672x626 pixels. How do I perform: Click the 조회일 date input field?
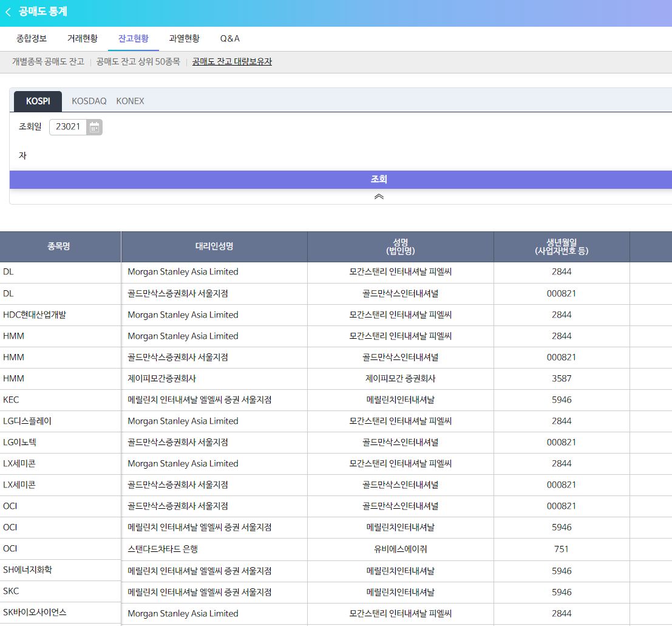point(68,128)
